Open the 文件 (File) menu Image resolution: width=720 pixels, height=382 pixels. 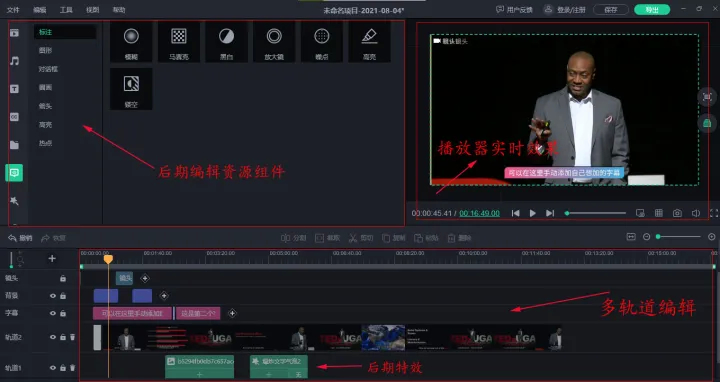pos(13,10)
